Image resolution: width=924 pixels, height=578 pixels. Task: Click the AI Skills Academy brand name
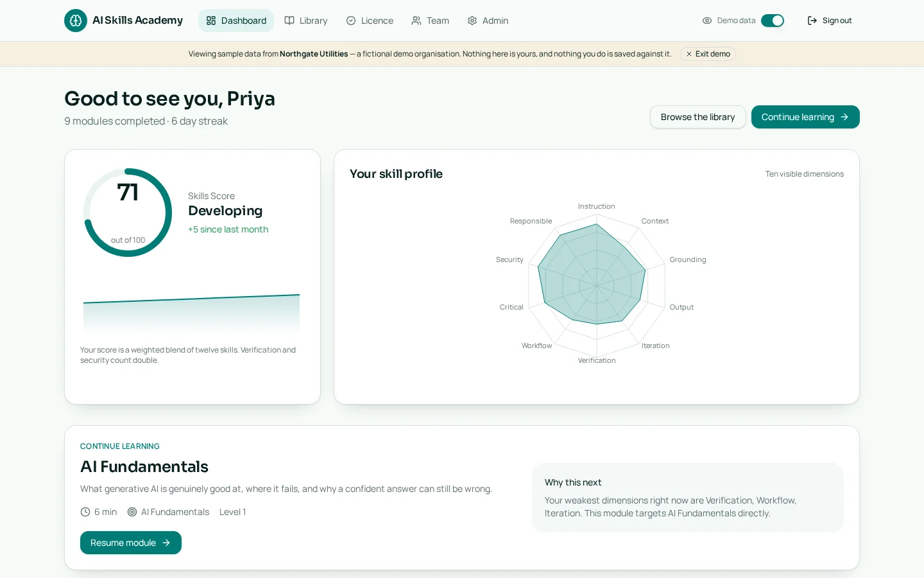138,21
